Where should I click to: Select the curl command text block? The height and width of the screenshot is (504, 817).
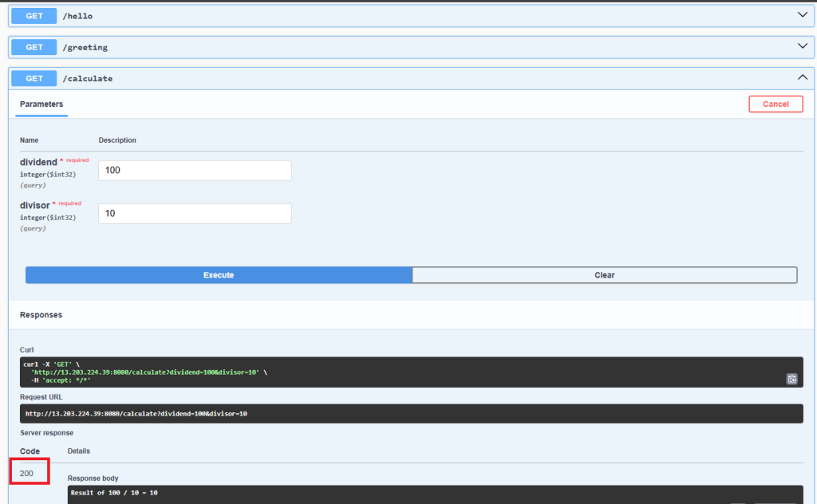pyautogui.click(x=412, y=372)
